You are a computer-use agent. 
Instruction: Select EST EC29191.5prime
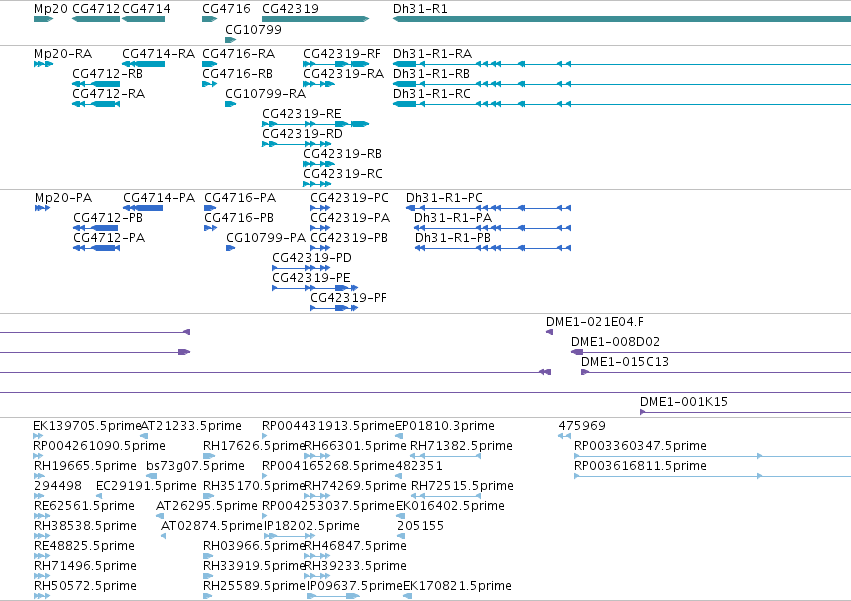[x=146, y=486]
